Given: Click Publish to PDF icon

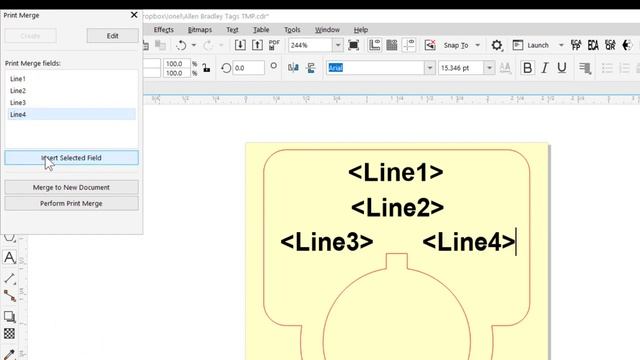Looking at the screenshot, I should click(274, 45).
